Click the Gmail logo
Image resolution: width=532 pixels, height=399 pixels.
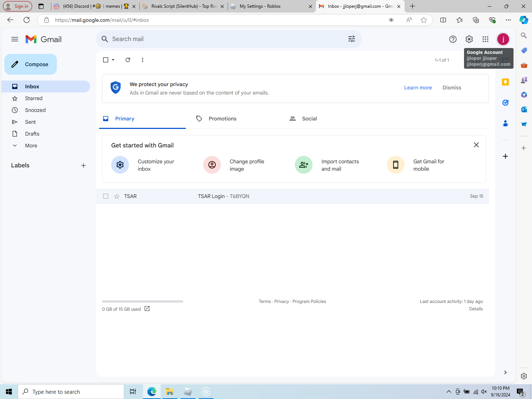tap(44, 39)
